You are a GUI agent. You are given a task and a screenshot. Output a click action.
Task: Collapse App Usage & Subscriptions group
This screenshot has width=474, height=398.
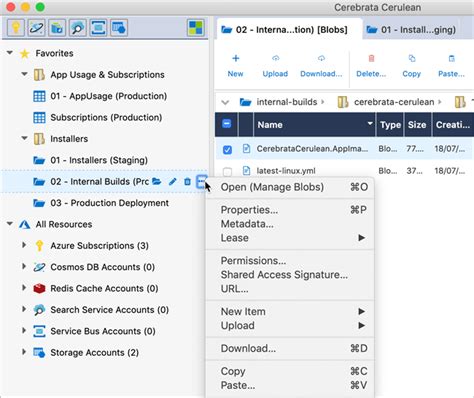[24, 74]
